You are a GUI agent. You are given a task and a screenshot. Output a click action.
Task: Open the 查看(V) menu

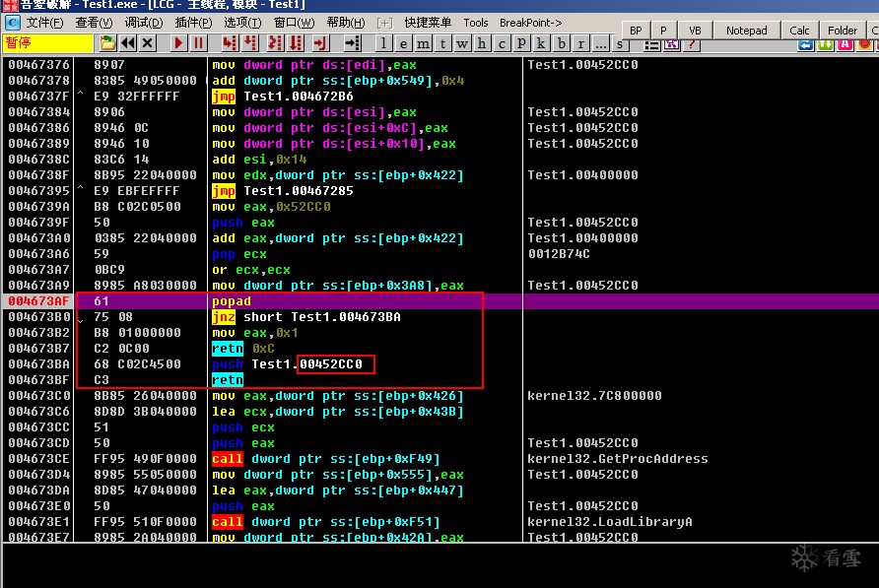[x=95, y=23]
